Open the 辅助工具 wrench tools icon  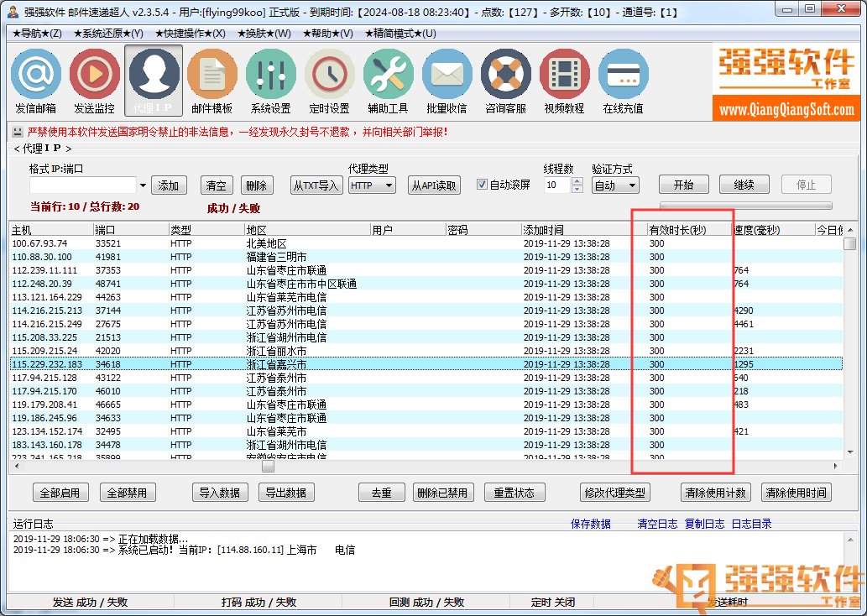click(x=388, y=81)
